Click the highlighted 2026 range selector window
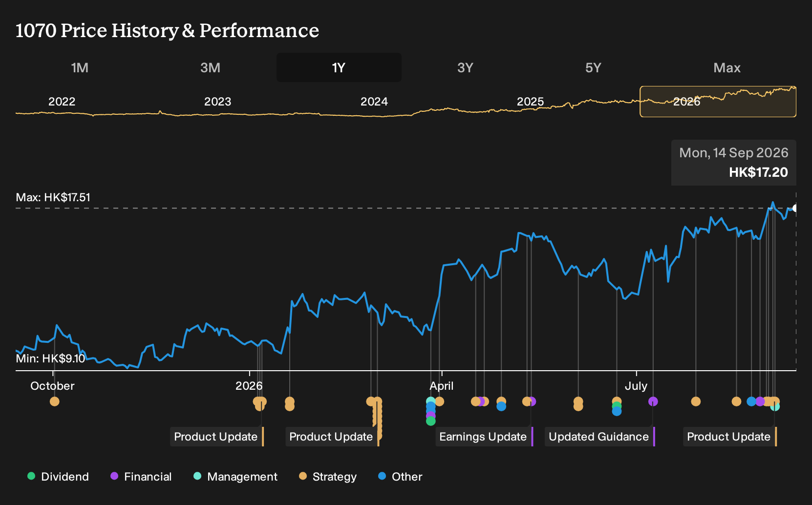812x505 pixels. point(718,102)
